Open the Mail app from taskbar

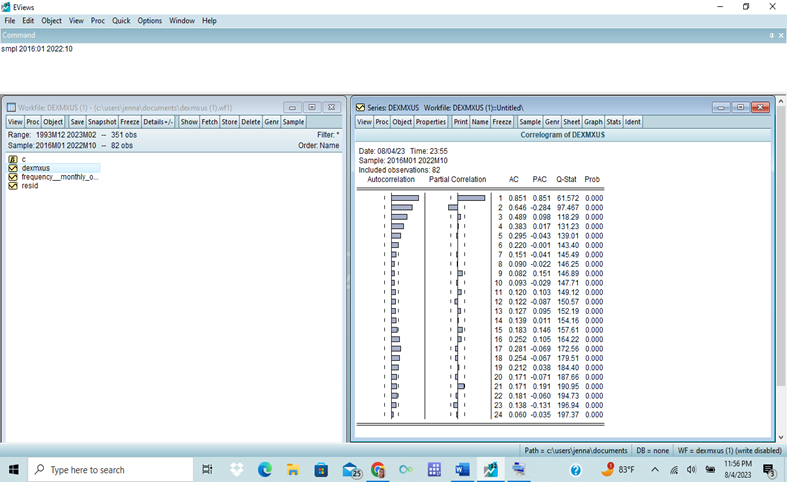click(x=351, y=469)
